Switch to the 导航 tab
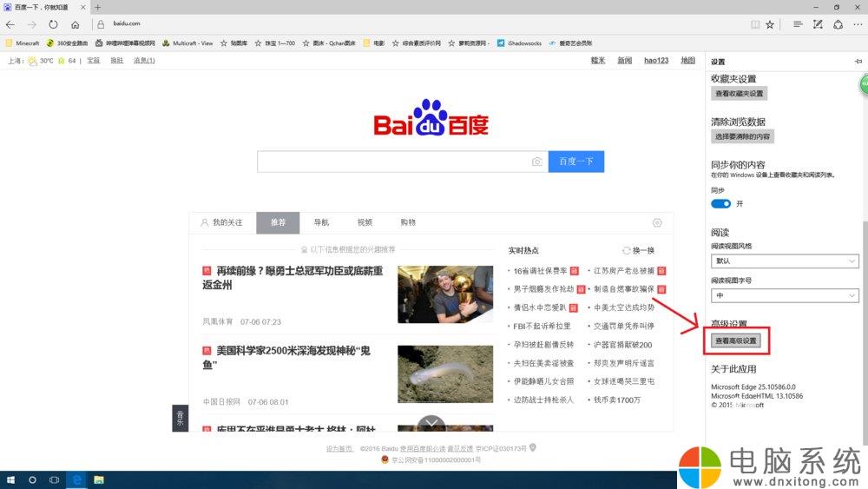 click(x=321, y=222)
